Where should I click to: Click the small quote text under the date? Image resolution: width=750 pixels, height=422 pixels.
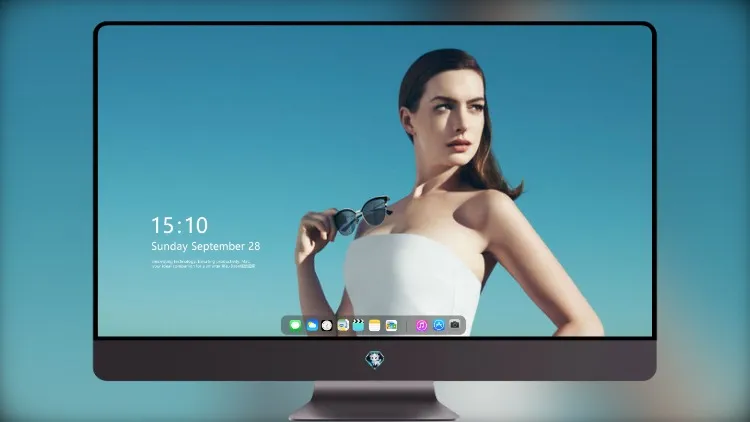pyautogui.click(x=203, y=264)
